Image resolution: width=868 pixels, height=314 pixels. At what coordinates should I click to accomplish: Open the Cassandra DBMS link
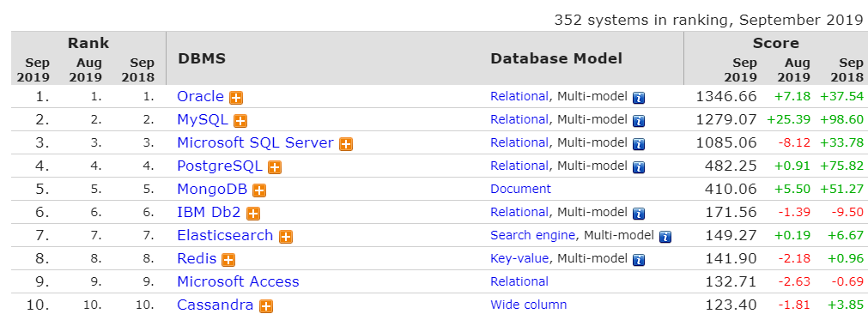click(x=215, y=305)
